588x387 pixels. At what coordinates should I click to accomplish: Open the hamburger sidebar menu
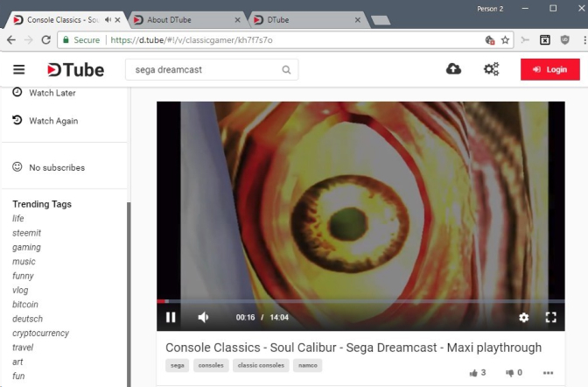click(18, 69)
